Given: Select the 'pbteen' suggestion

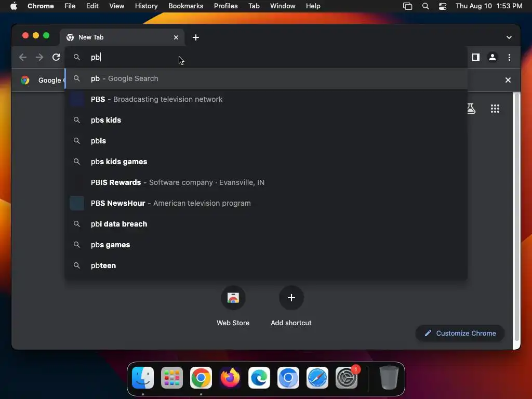Looking at the screenshot, I should 266,265.
